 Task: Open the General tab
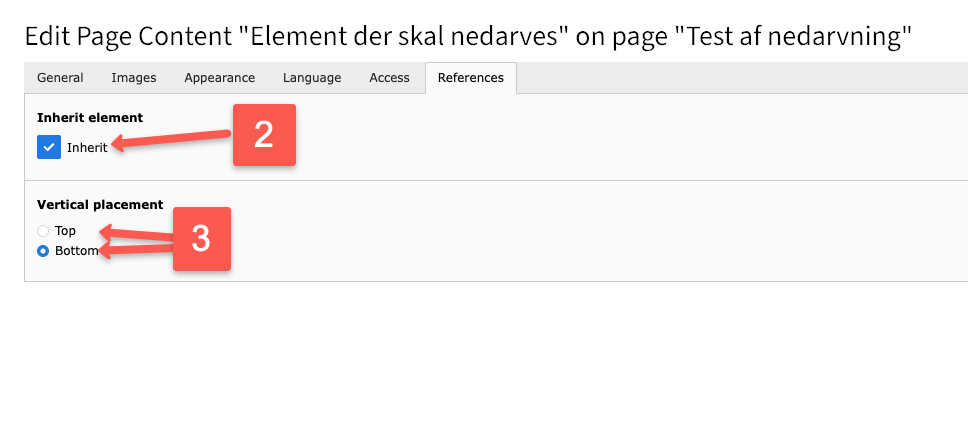60,78
